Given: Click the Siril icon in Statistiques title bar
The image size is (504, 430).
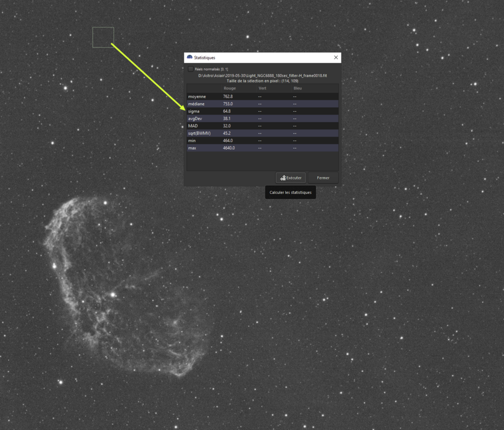Looking at the screenshot, I should click(190, 57).
